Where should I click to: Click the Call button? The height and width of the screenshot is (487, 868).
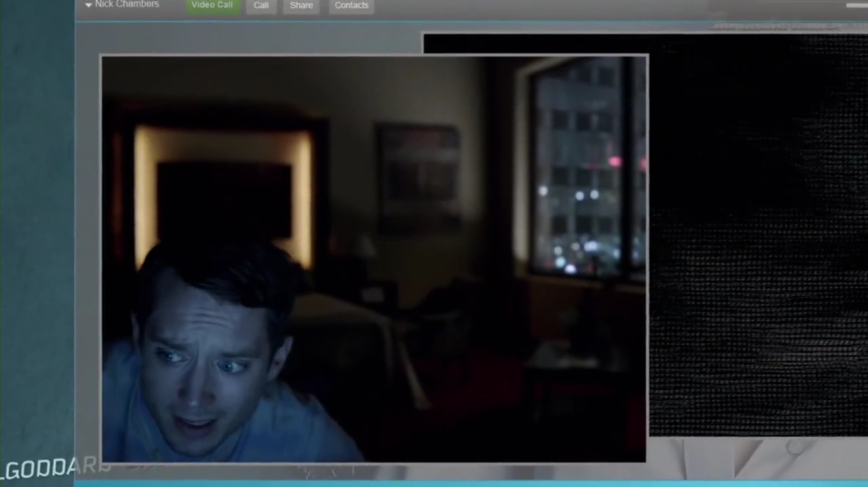click(261, 5)
